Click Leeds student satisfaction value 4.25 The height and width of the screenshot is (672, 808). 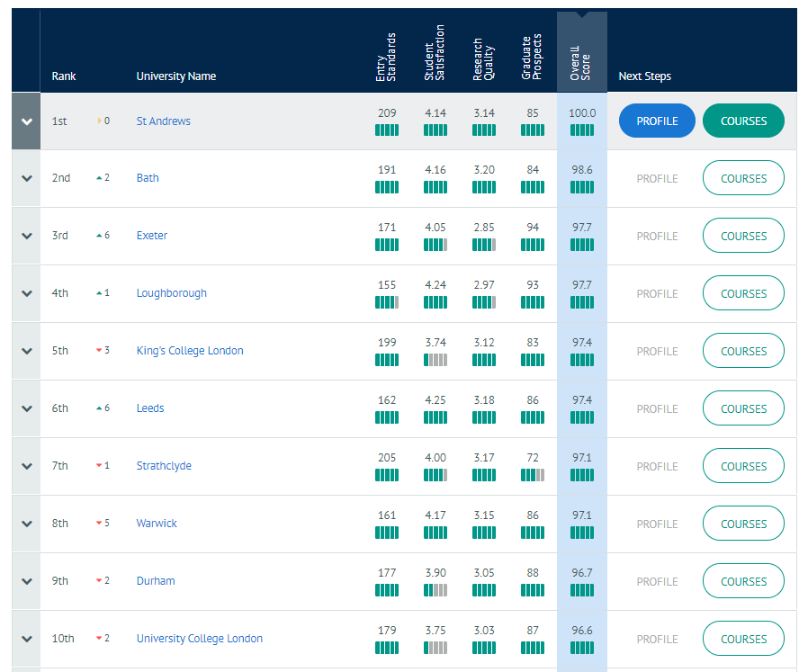[x=435, y=400]
